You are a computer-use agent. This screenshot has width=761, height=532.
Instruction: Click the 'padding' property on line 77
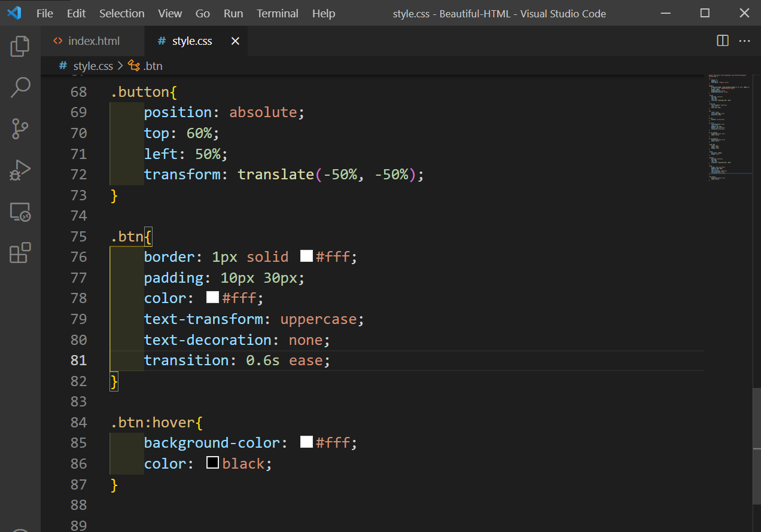(x=174, y=277)
